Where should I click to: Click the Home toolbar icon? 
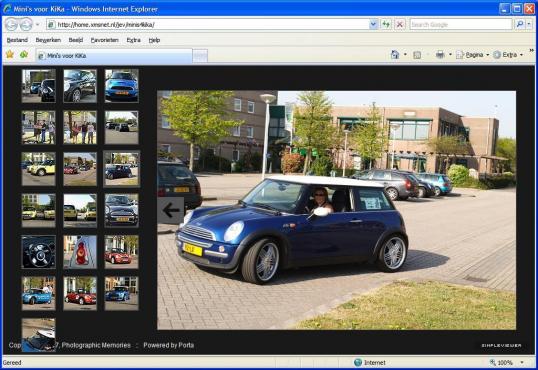point(395,55)
